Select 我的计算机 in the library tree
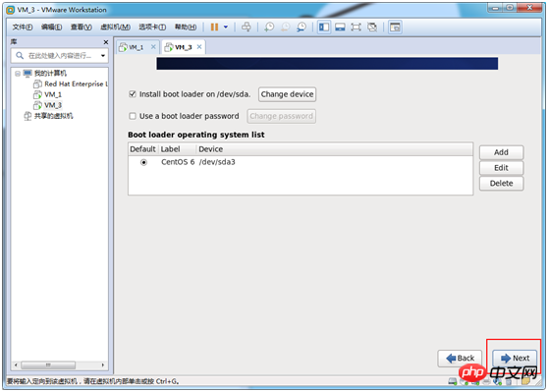The width and height of the screenshot is (548, 392). click(50, 73)
